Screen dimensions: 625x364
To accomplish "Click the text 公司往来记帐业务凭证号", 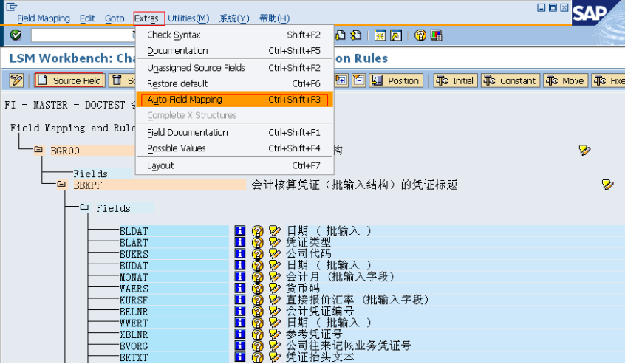I will [x=349, y=346].
